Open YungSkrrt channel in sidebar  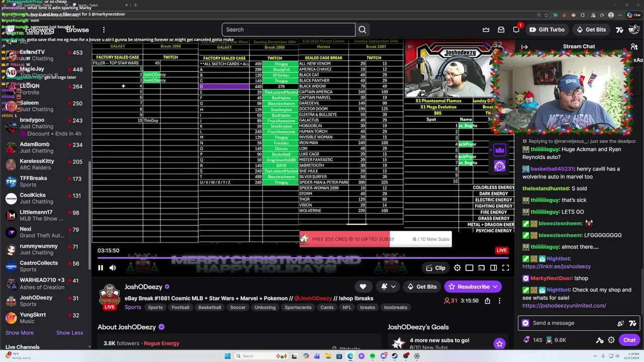click(44, 318)
